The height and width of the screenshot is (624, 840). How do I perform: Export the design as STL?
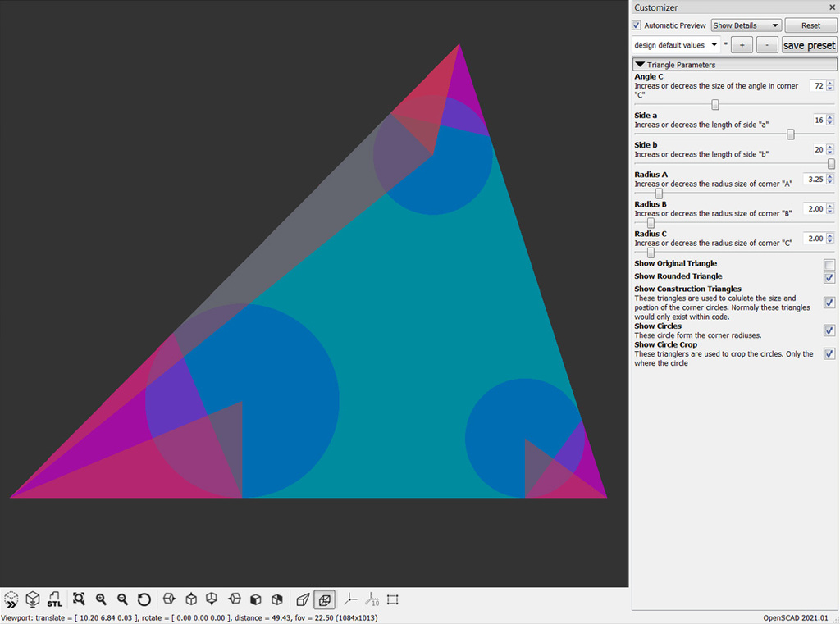(54, 599)
